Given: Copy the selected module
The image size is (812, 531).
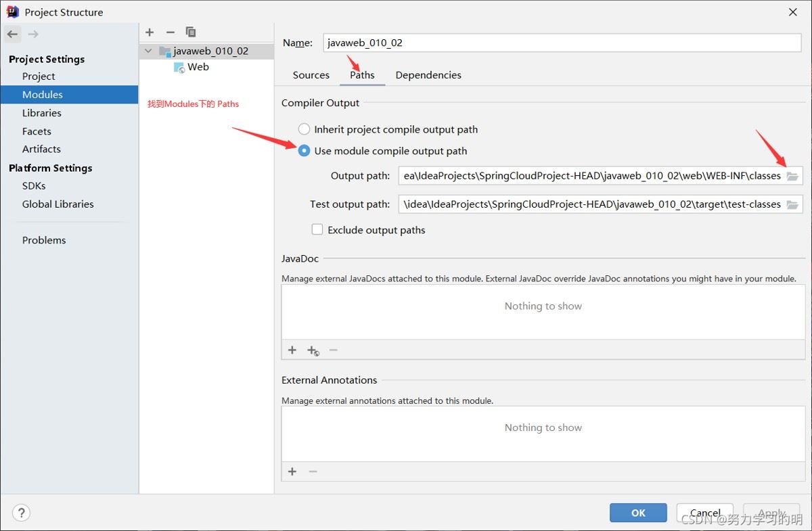Looking at the screenshot, I should click(191, 32).
